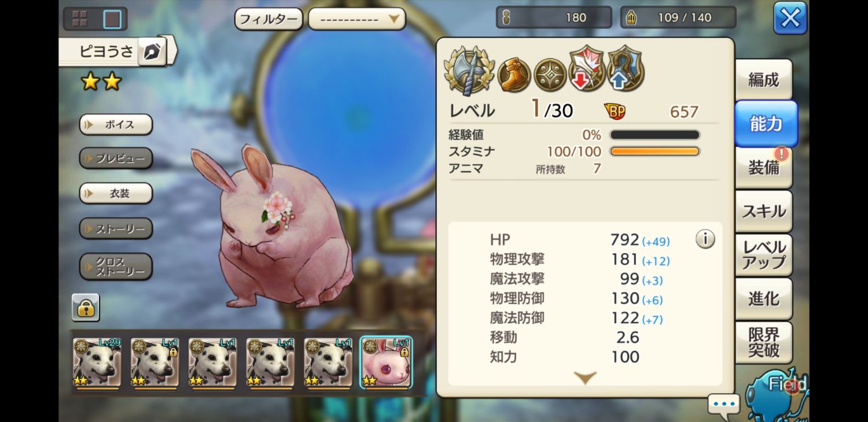Open the filter sort dropdown
The image size is (868, 422).
click(357, 19)
